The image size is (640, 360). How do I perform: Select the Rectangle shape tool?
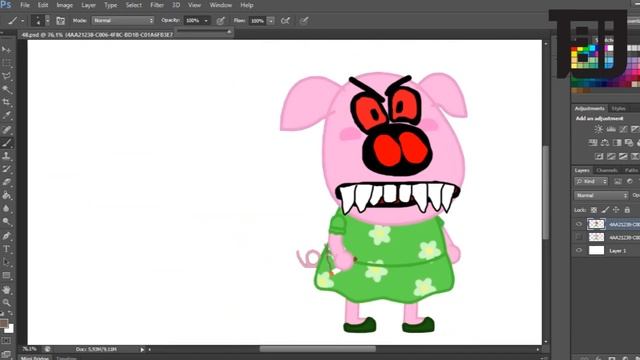(7, 276)
